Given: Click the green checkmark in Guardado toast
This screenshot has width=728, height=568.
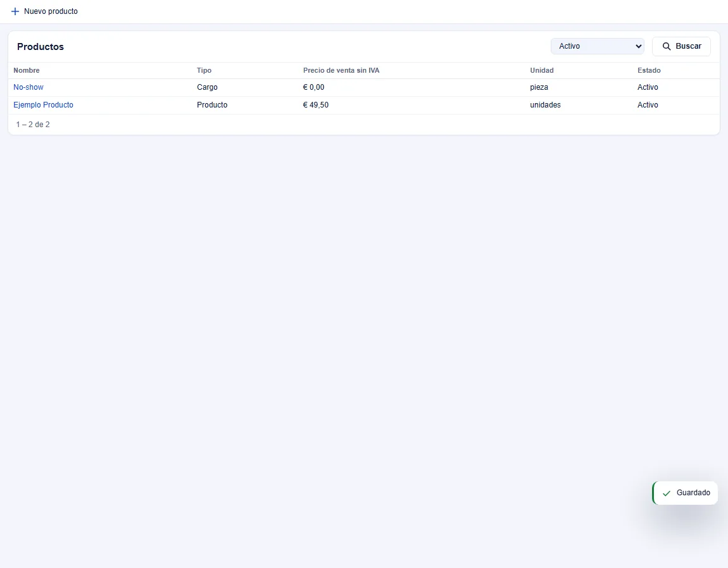Looking at the screenshot, I should click(666, 493).
